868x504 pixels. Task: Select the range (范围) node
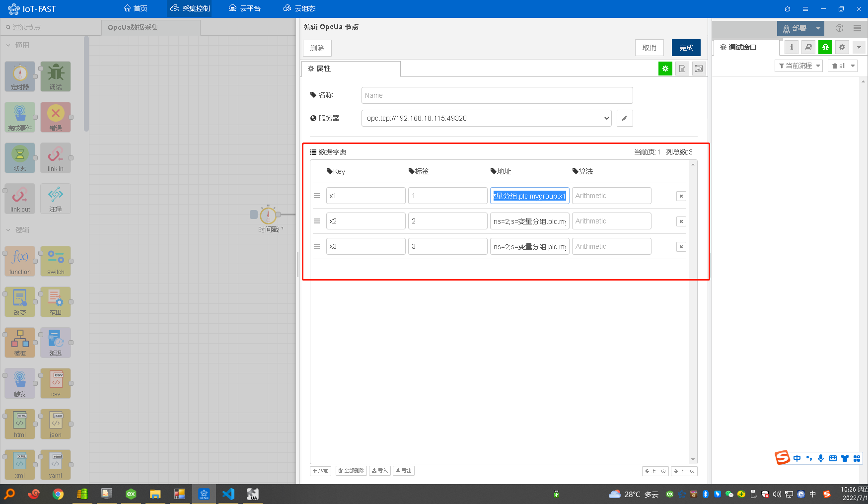pyautogui.click(x=56, y=302)
